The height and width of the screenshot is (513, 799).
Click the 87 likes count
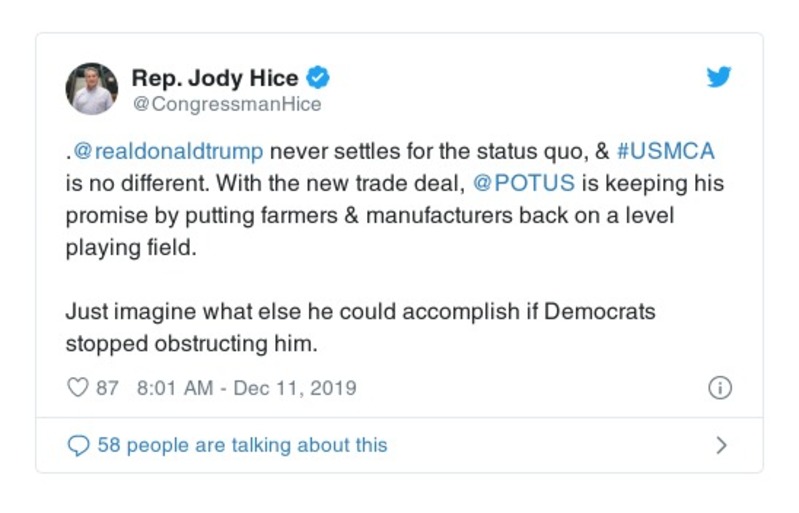click(107, 388)
